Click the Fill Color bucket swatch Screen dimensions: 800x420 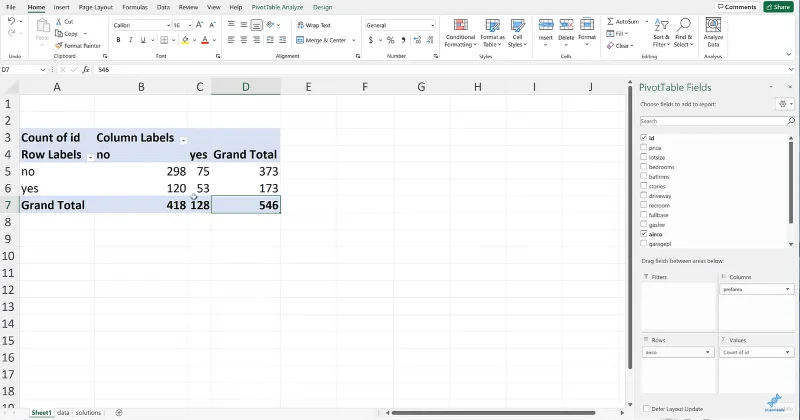185,40
